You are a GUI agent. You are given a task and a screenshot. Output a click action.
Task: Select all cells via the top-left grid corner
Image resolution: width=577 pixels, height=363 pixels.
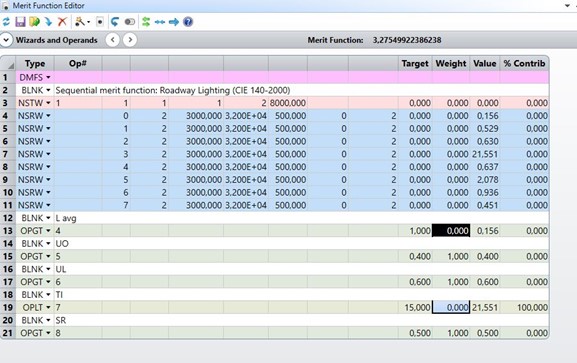8,63
